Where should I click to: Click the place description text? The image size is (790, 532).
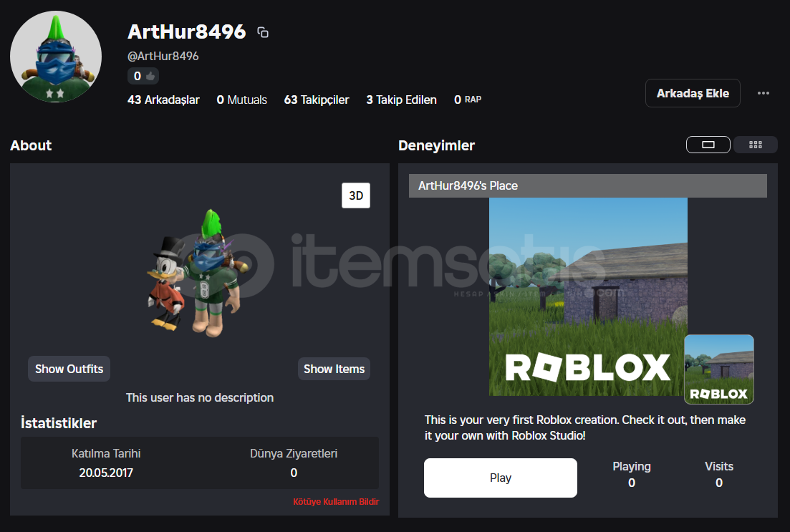(x=585, y=427)
